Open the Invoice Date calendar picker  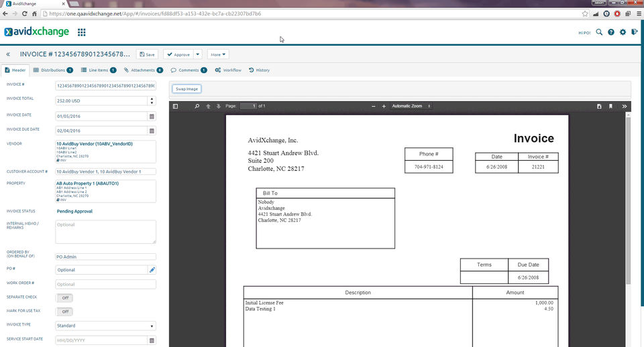click(152, 117)
